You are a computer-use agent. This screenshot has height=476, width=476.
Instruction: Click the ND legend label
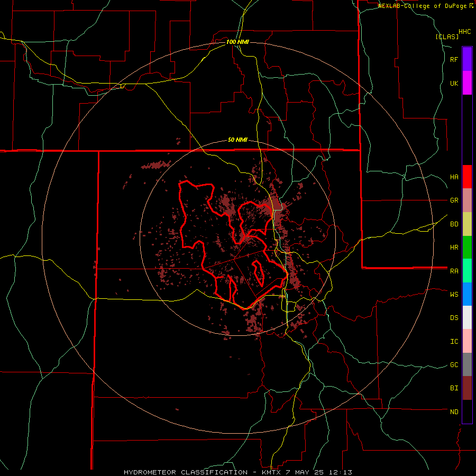[x=454, y=411]
